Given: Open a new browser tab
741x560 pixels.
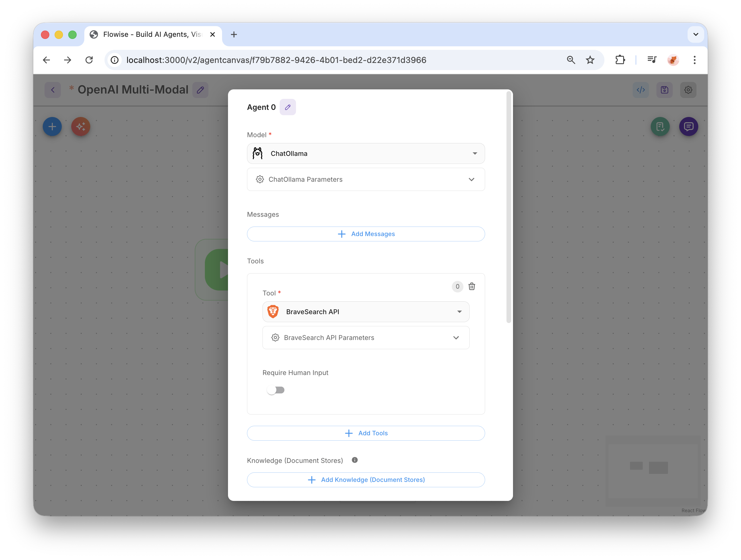Looking at the screenshot, I should click(x=234, y=34).
